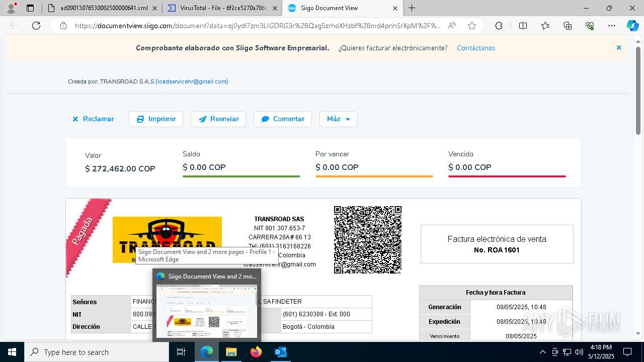Open the network tray icon
This screenshot has height=362, width=644.
(567, 352)
